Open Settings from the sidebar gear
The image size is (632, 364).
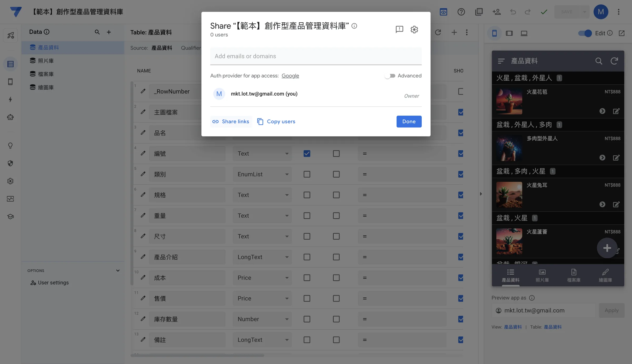[11, 181]
